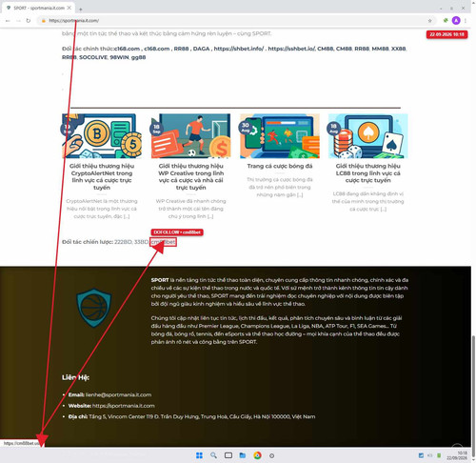The height and width of the screenshot is (463, 476).
Task: Click the SPORT basketball shield logo
Action: click(94, 308)
